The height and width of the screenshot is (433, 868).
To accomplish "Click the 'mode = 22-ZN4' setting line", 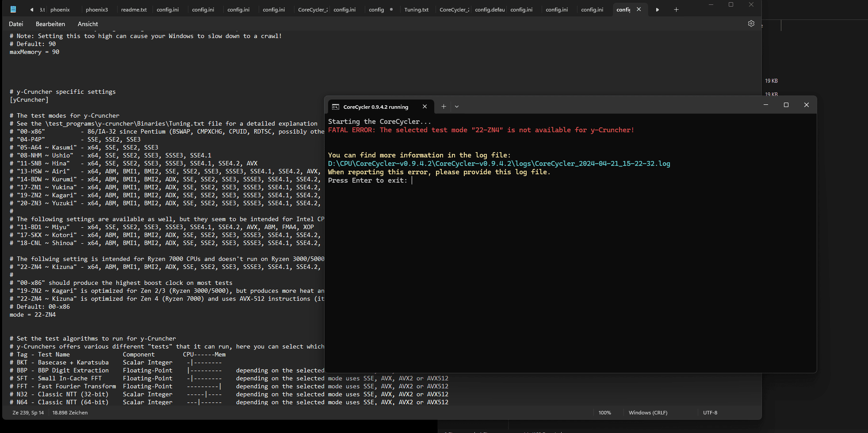I will click(x=33, y=315).
